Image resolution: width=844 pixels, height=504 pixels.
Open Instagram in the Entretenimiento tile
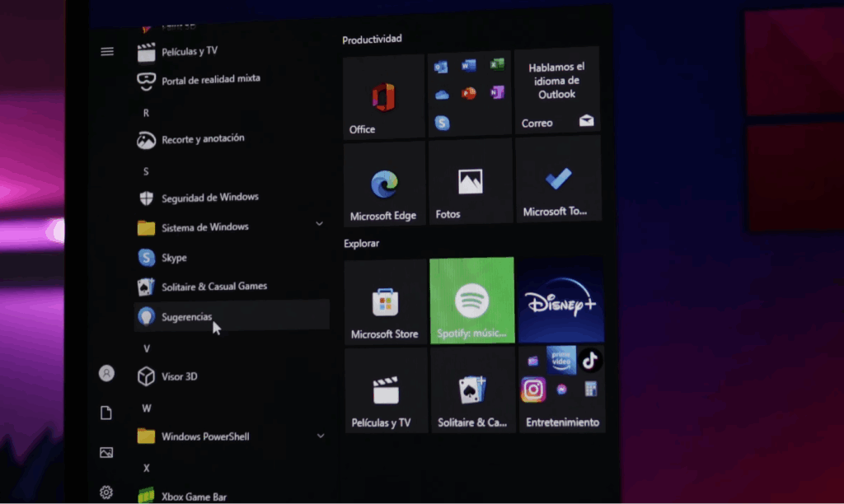pos(533,390)
